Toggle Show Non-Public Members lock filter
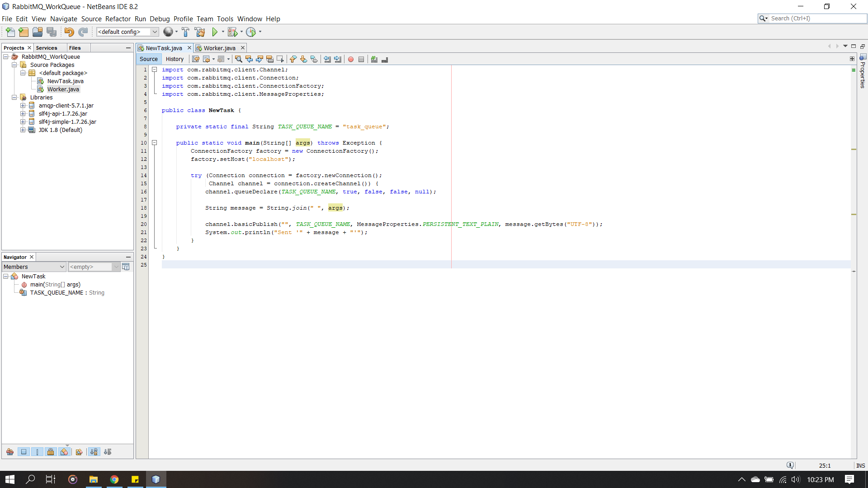Screen dimensions: 868x488 coord(51,452)
